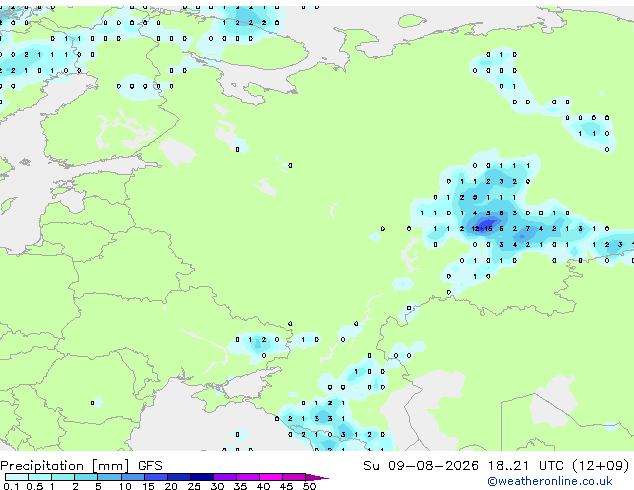This screenshot has width=634, height=490.
Task: Click the '25' legend scale label
Action: click(x=194, y=486)
